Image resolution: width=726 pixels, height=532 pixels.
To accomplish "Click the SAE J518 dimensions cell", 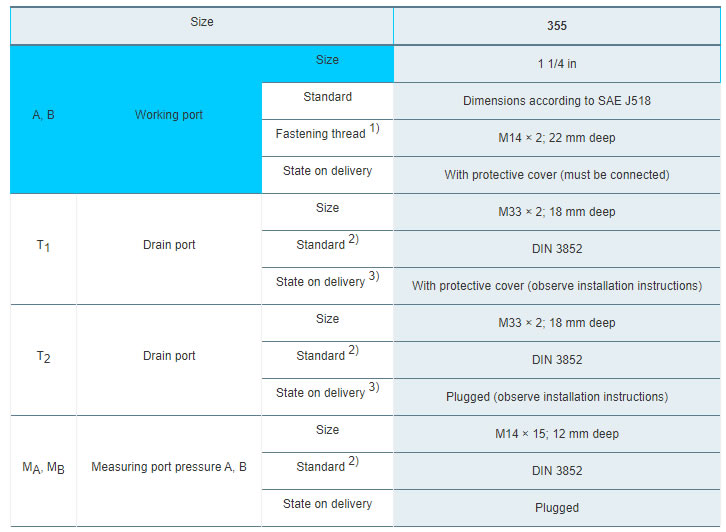I will (x=557, y=101).
